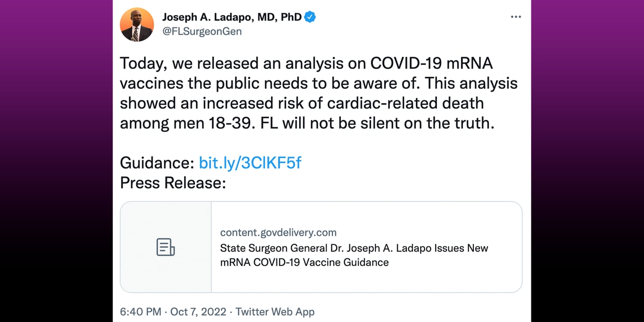Click the content.govdelivery.com domain text
This screenshot has width=644, height=322.
coord(278,233)
